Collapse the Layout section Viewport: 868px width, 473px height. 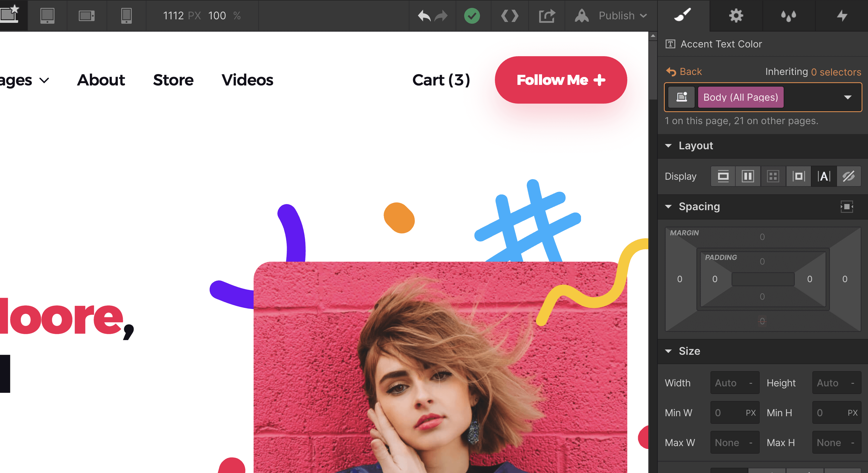(x=669, y=145)
